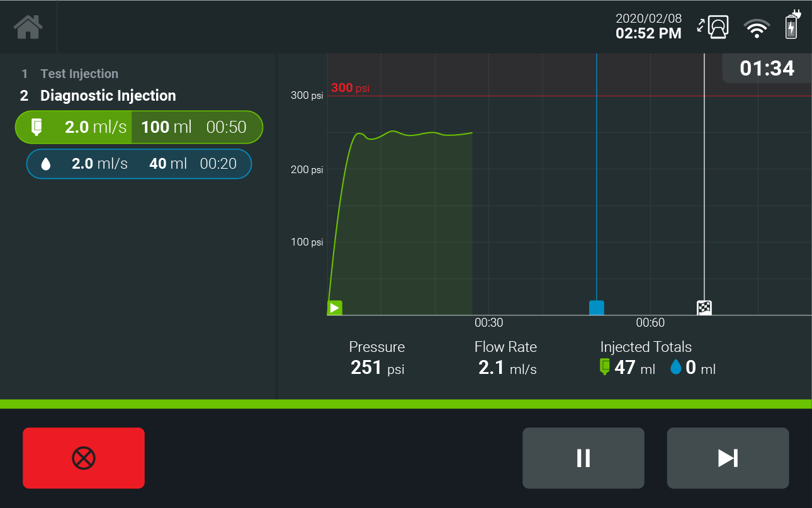Click the 2020/02/08 date display
Viewport: 812px width, 508px height.
coord(648,18)
